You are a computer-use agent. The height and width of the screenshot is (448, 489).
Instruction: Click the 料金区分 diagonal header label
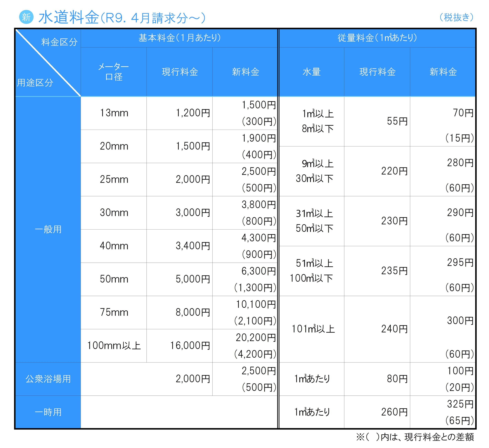click(x=59, y=42)
